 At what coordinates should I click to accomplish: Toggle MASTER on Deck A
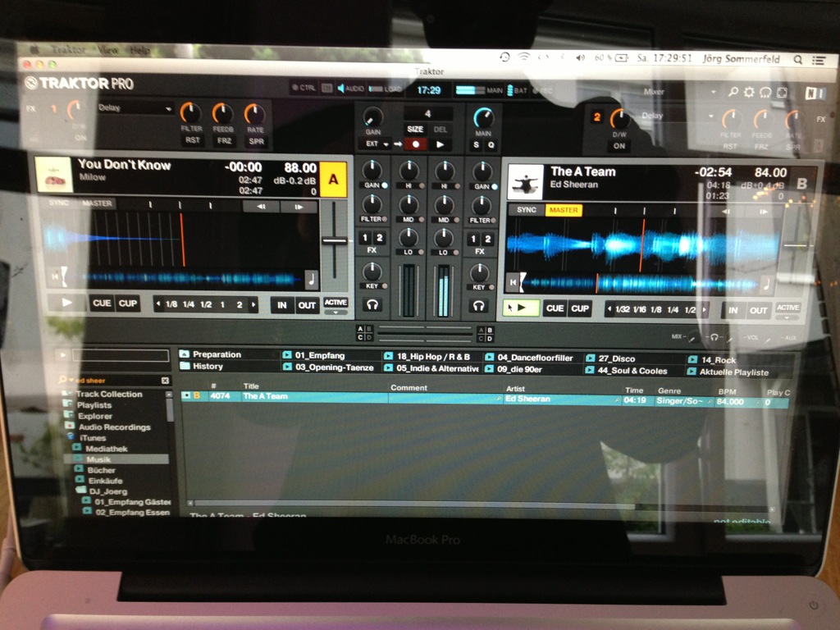97,203
